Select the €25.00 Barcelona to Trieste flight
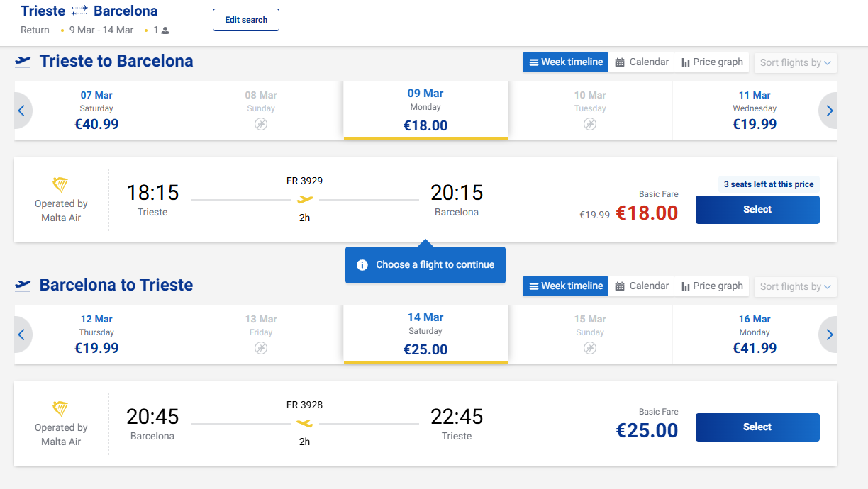The height and width of the screenshot is (489, 868). [x=757, y=427]
